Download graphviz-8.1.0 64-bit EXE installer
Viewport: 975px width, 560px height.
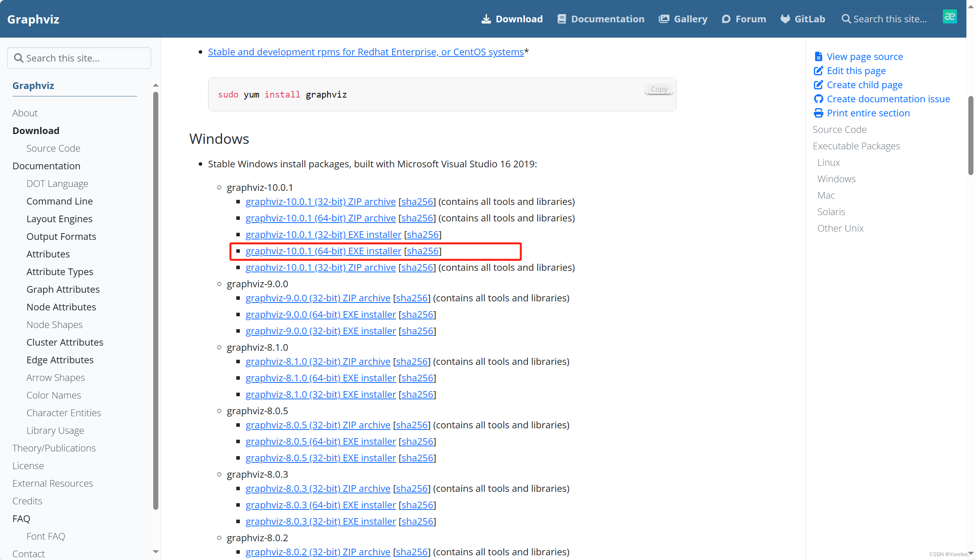321,378
